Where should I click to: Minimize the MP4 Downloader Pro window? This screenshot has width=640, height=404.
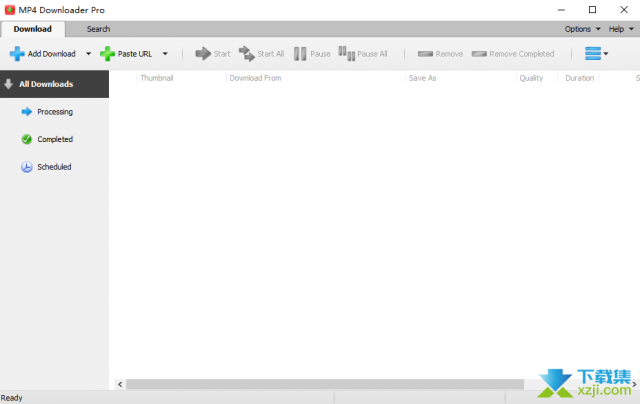tap(562, 10)
